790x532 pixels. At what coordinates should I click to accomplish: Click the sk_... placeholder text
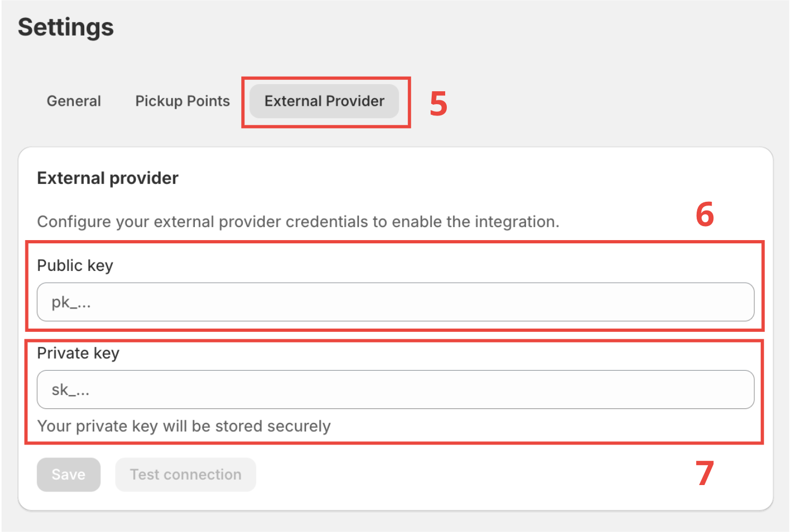pyautogui.click(x=71, y=390)
